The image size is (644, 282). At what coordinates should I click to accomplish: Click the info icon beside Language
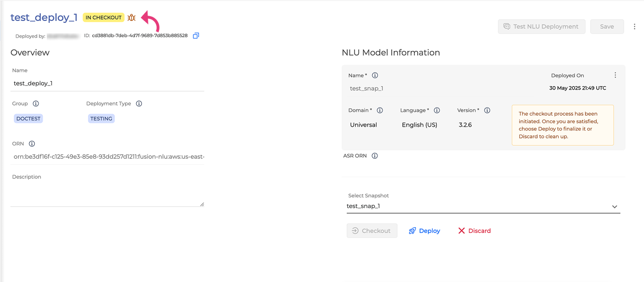437,110
